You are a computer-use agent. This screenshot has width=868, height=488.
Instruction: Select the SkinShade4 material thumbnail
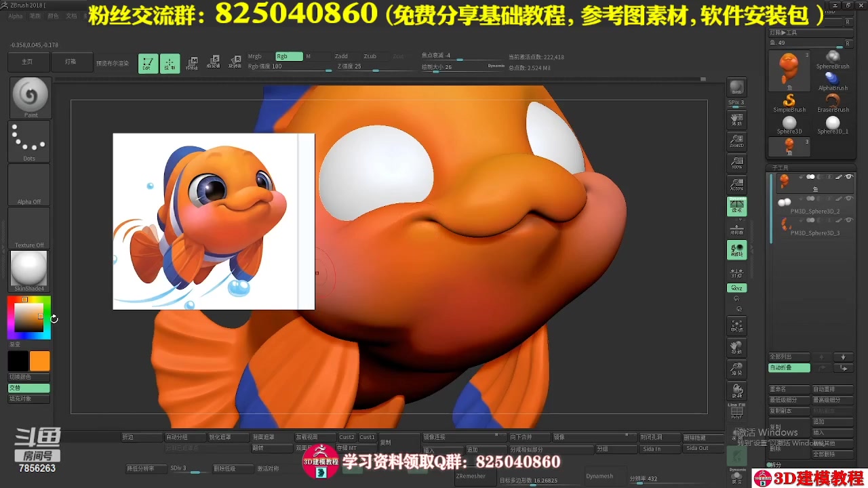(28, 270)
